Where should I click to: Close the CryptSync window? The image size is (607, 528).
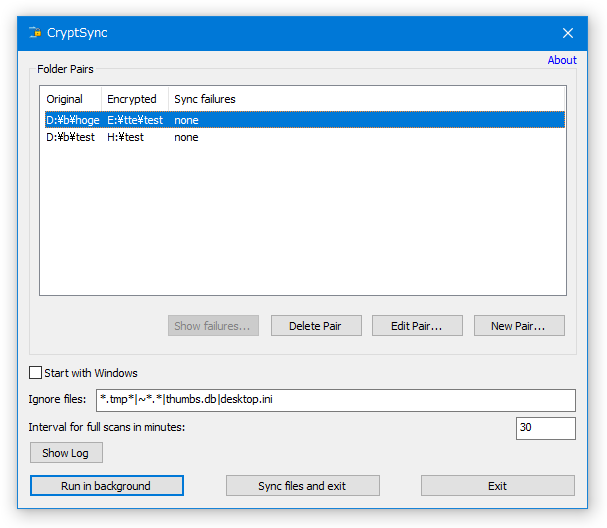point(568,33)
